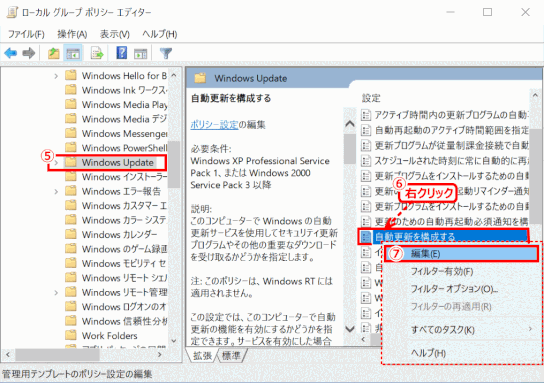
Task: Select Work Folders tree item
Action: [x=110, y=335]
